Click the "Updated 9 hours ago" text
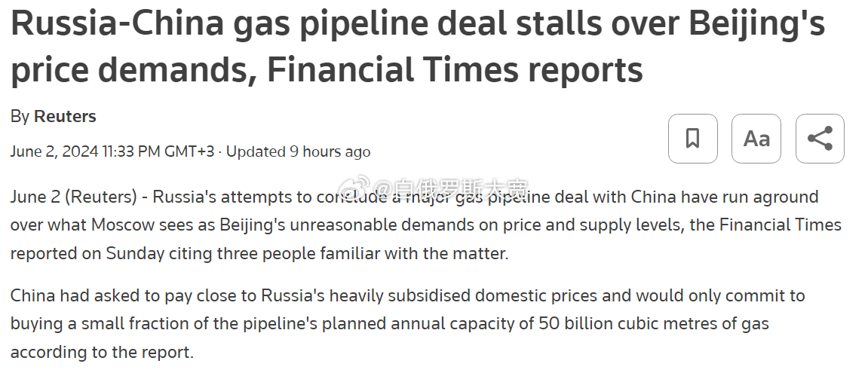Screen dimensions: 868x376 pos(299,151)
